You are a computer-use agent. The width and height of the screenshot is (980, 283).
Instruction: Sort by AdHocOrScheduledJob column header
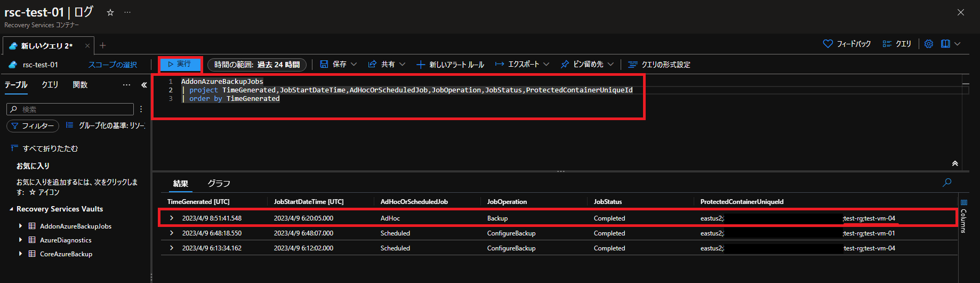414,202
